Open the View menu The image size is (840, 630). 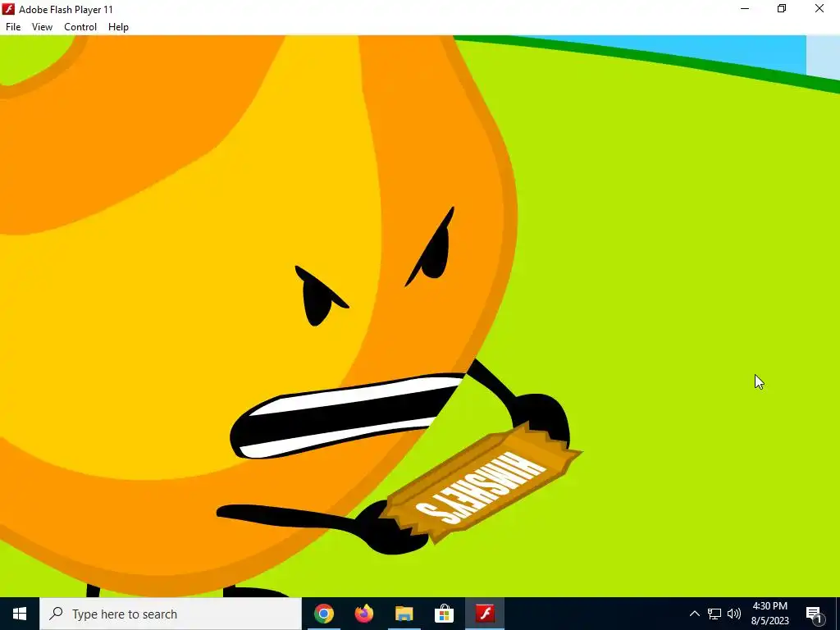42,27
